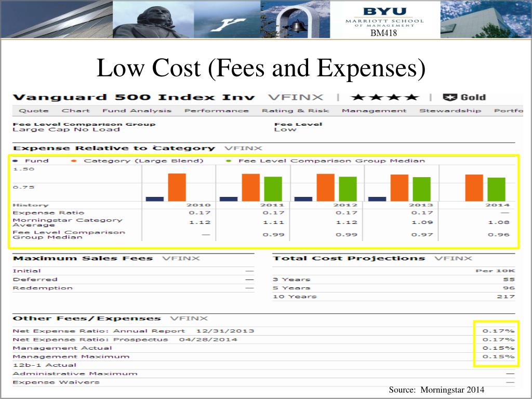The height and width of the screenshot is (399, 532).
Task: Click the blue Fund legend dot
Action: (x=15, y=161)
